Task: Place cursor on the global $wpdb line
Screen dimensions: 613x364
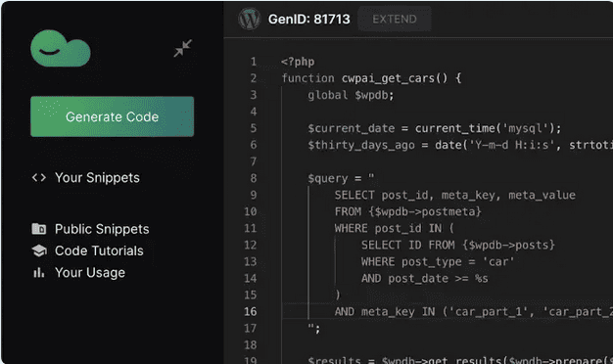Action: tap(351, 95)
